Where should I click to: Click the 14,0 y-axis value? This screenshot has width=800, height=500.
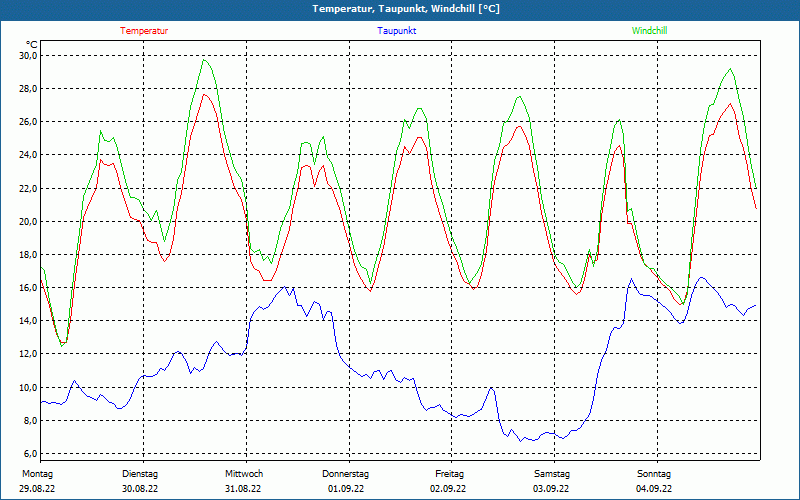click(x=28, y=321)
